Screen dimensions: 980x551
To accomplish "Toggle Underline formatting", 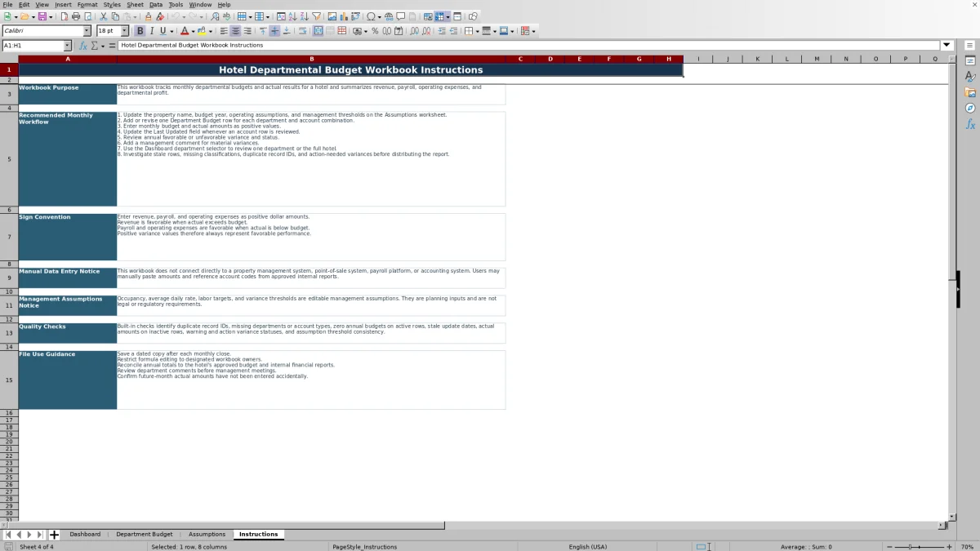I will (x=163, y=31).
